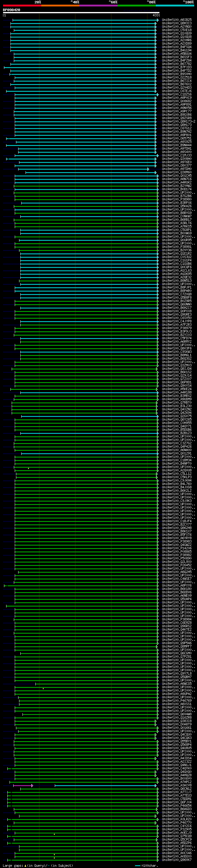This screenshot has width=197, height=868.
Task: Select hit label UniRef100_A4R188
Action: pos(176,392)
